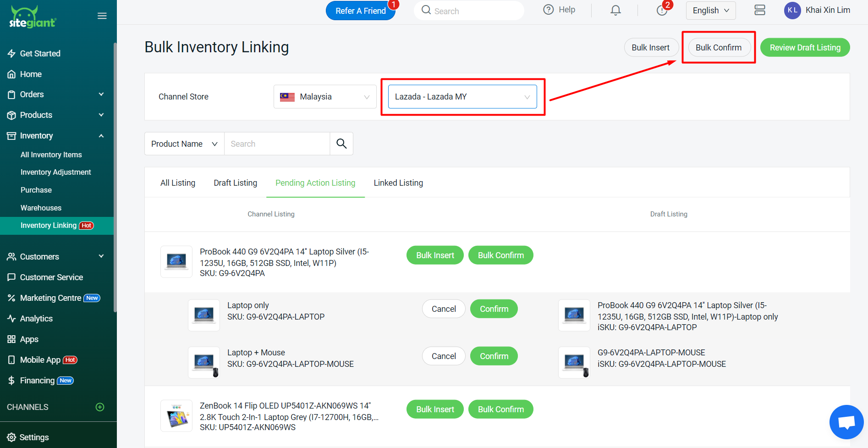
Task: Confirm the Laptop only variant link
Action: click(x=494, y=309)
